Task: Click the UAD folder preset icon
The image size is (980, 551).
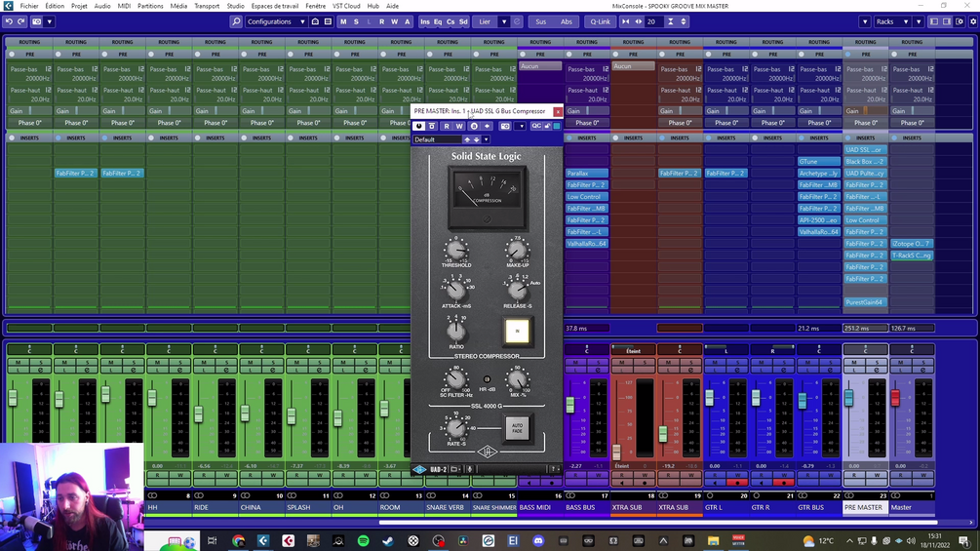Action: 455,469
